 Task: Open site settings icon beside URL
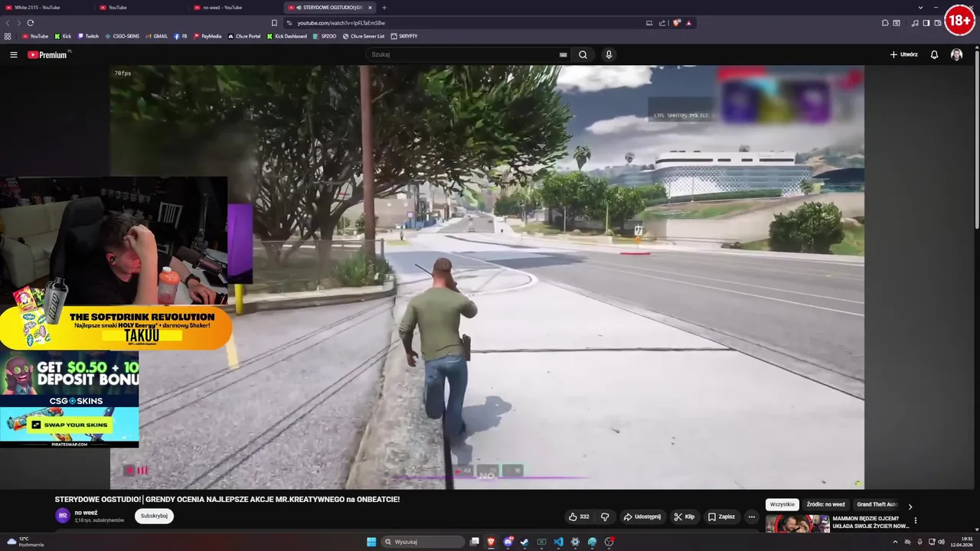click(289, 23)
